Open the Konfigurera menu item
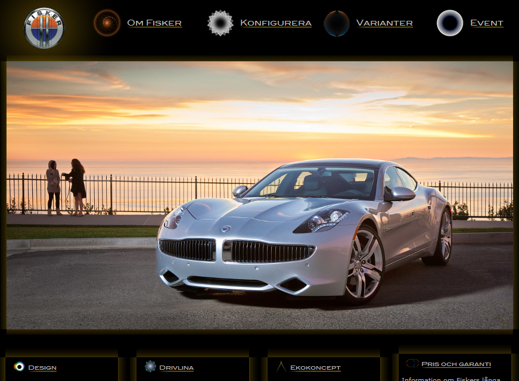The width and height of the screenshot is (519, 381). click(x=276, y=23)
